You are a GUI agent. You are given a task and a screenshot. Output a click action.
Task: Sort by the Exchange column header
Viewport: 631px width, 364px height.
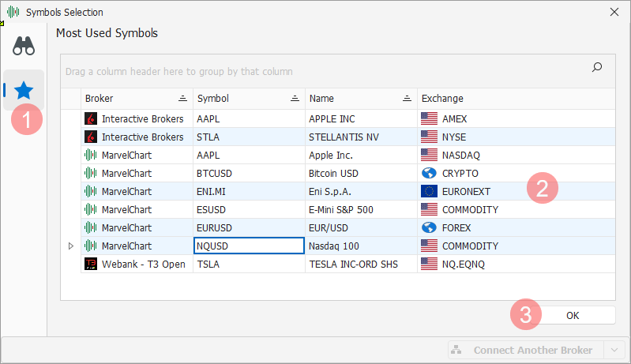click(516, 99)
